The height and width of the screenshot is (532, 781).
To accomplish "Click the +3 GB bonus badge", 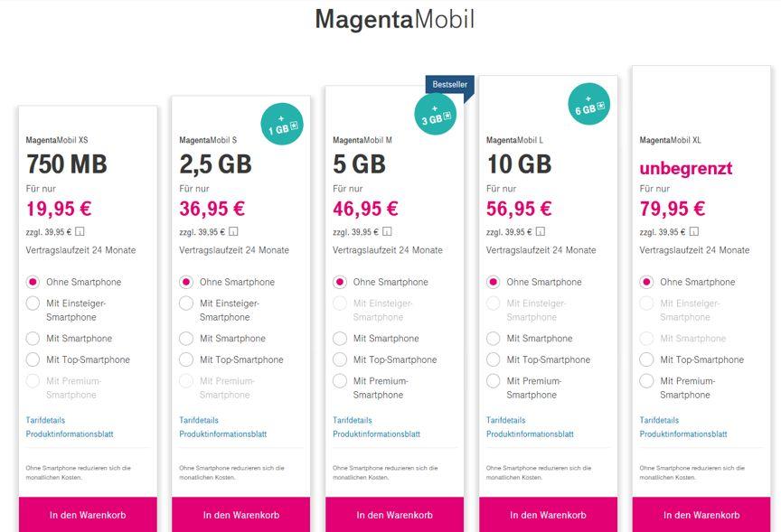I will click(436, 114).
